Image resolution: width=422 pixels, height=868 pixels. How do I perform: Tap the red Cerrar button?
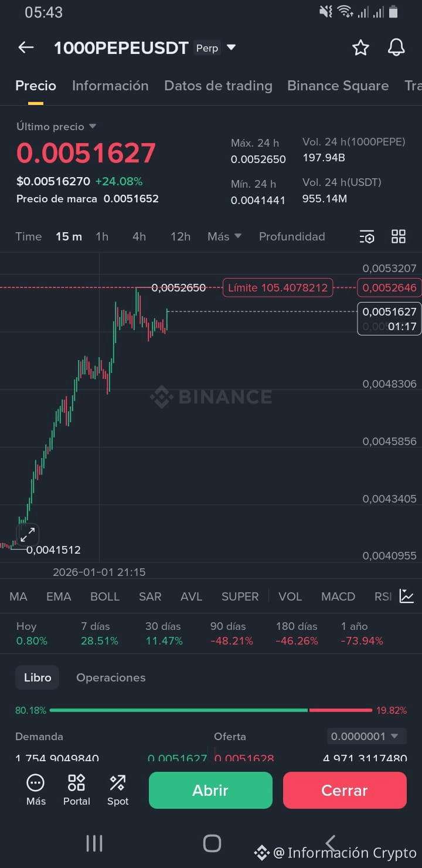click(345, 790)
